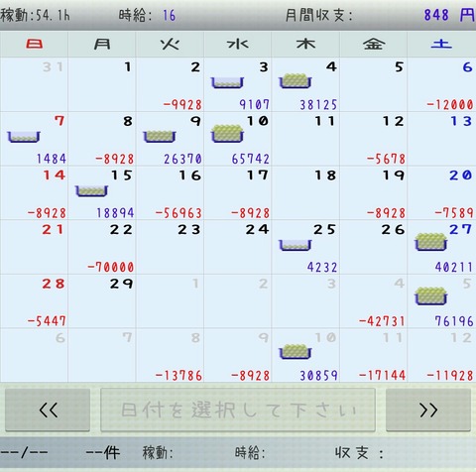
Task: Select the 9107 balance on day 3
Action: pos(254,105)
